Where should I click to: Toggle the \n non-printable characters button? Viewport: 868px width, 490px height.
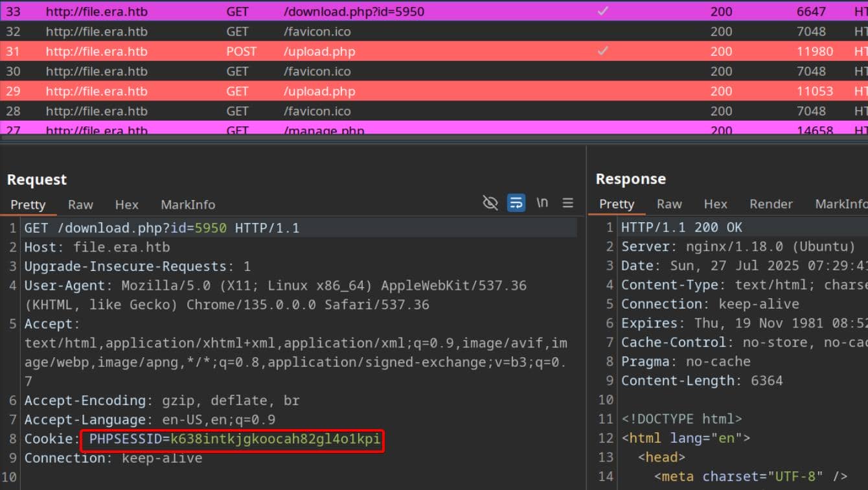(542, 203)
